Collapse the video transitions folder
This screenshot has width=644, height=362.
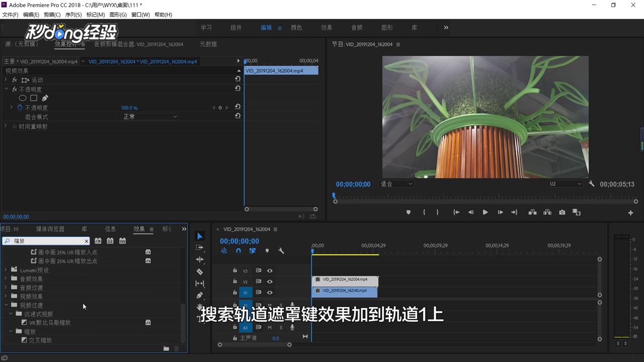6,305
